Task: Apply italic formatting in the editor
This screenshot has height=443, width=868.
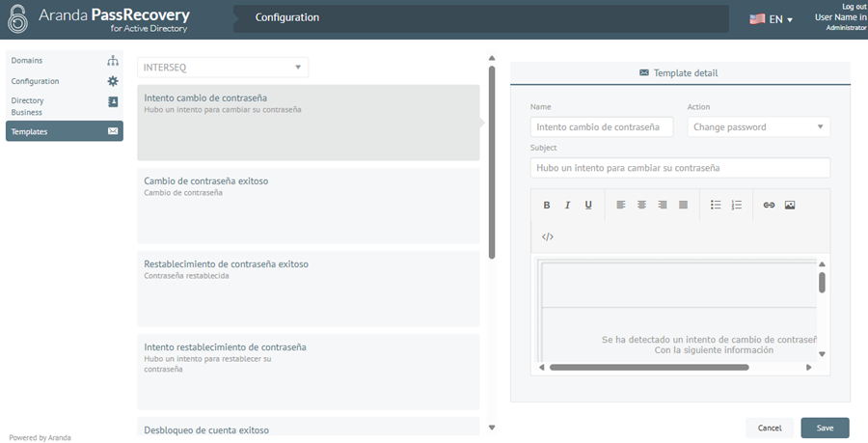Action: (x=567, y=206)
